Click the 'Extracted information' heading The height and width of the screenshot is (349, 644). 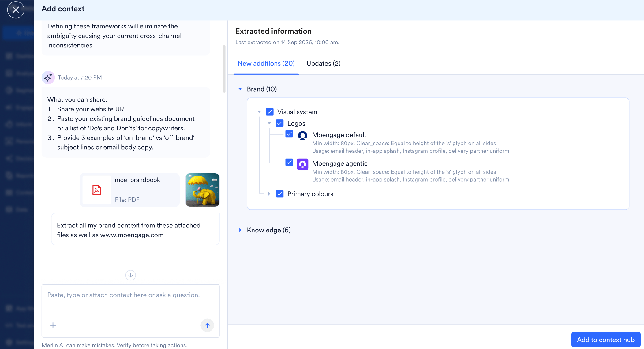click(273, 31)
